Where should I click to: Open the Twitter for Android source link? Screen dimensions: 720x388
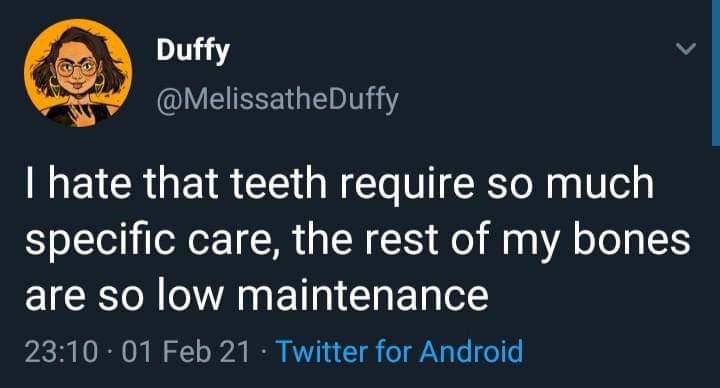coord(399,352)
